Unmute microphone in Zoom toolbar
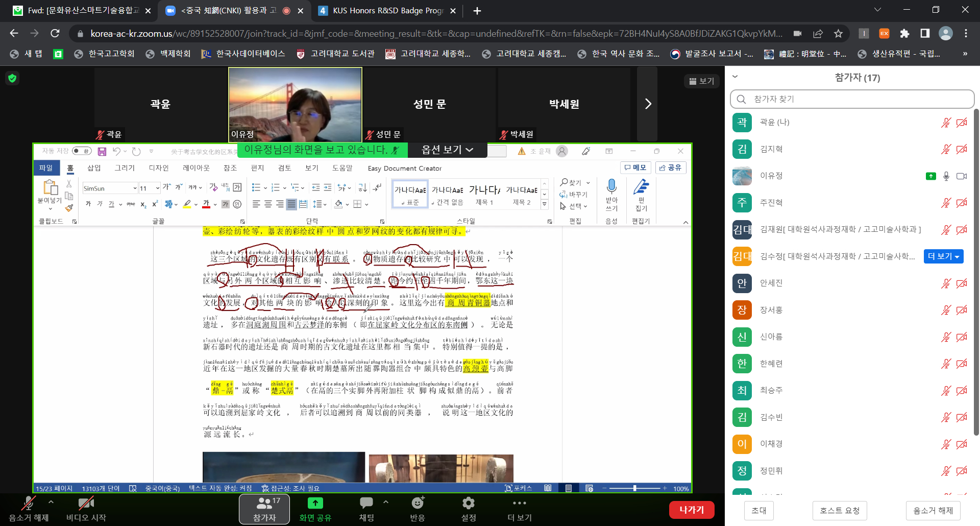Image resolution: width=980 pixels, height=526 pixels. click(29, 509)
